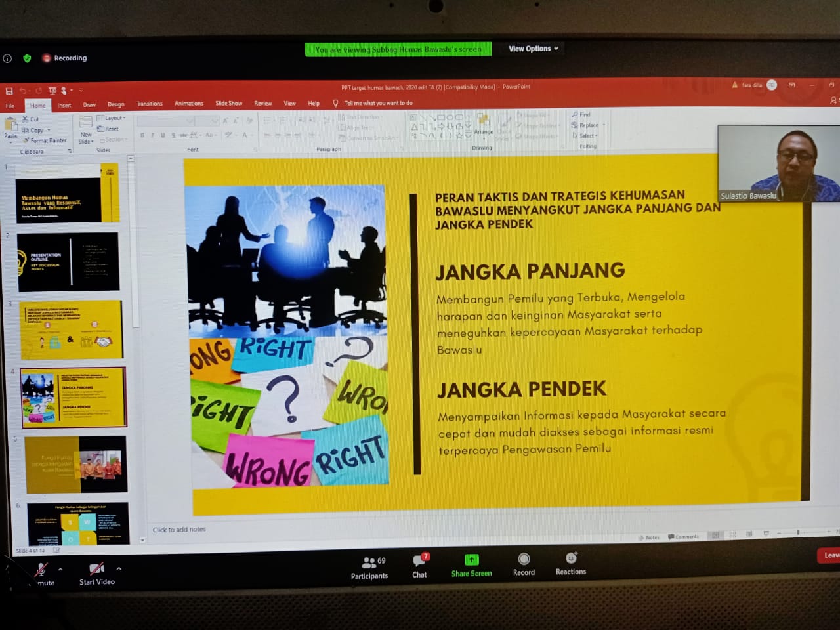The width and height of the screenshot is (840, 630).
Task: Click the Paste clipboard icon
Action: pyautogui.click(x=10, y=126)
